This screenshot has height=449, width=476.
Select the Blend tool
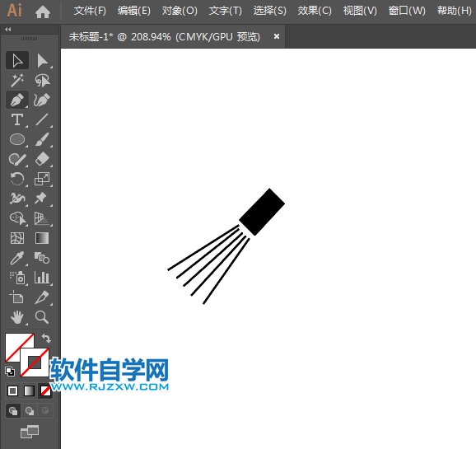pos(42,258)
